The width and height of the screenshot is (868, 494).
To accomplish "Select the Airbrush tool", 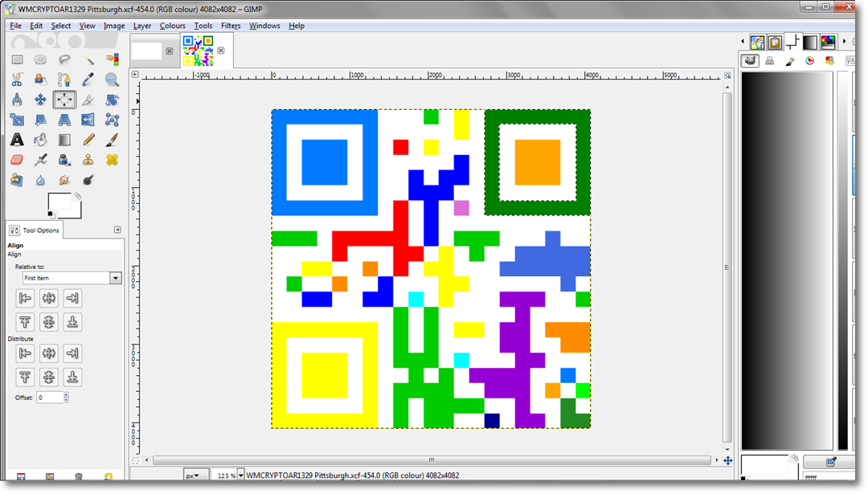I will pos(40,160).
